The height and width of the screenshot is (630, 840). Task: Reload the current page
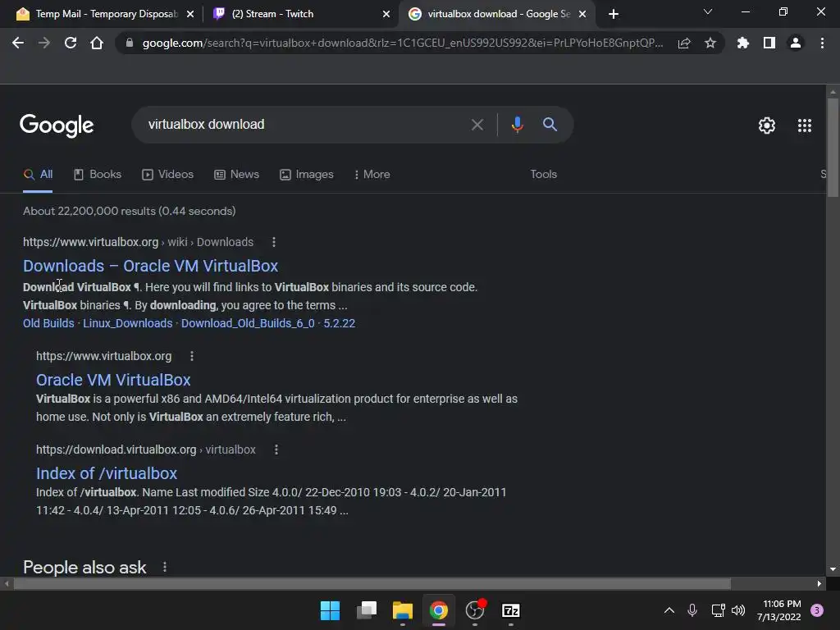(x=71, y=43)
